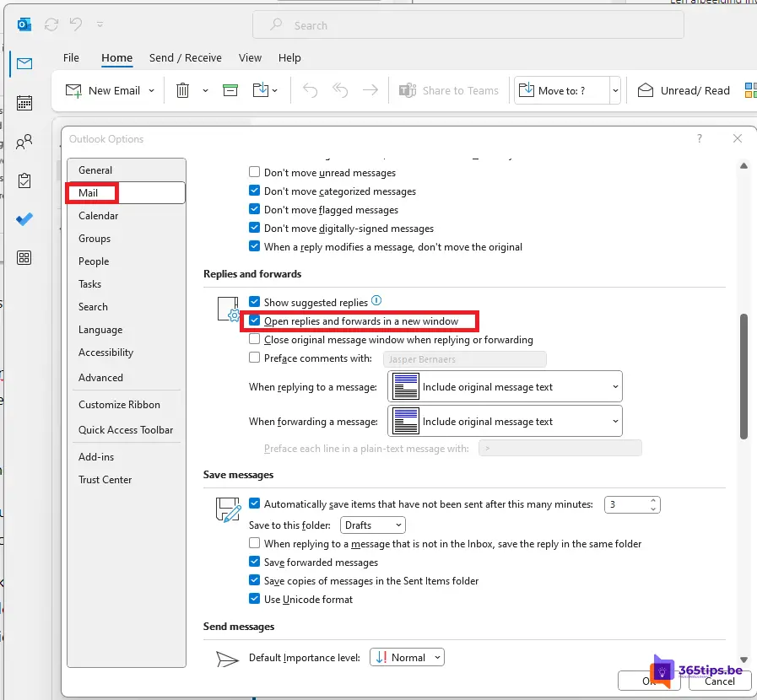Click the Delete trash can icon
This screenshot has height=700, width=757.
(x=182, y=90)
